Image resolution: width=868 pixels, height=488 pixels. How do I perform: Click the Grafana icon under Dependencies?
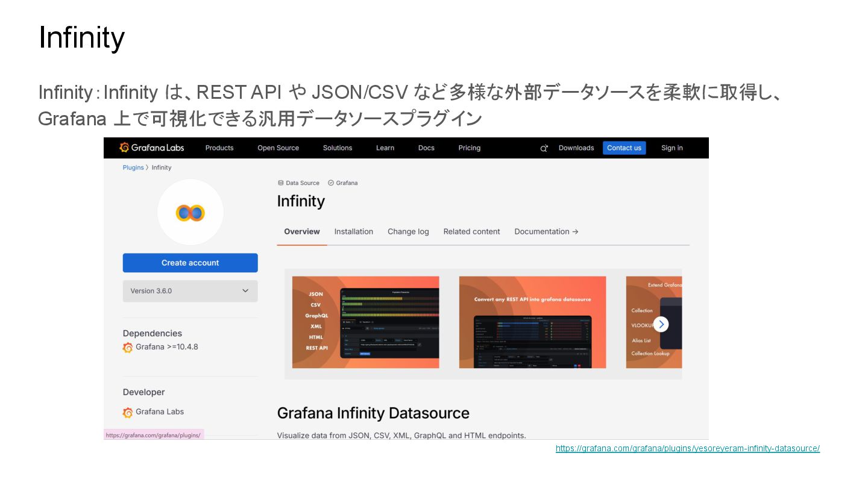(x=128, y=348)
